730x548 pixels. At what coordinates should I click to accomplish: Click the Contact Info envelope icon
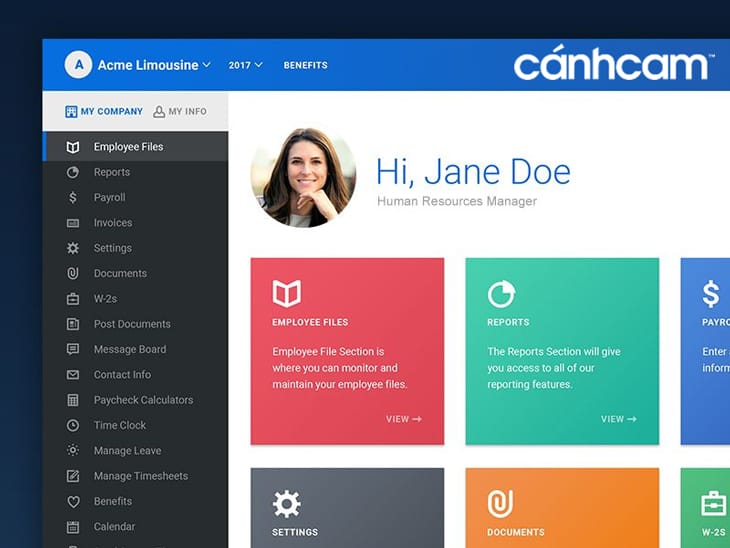coord(73,375)
